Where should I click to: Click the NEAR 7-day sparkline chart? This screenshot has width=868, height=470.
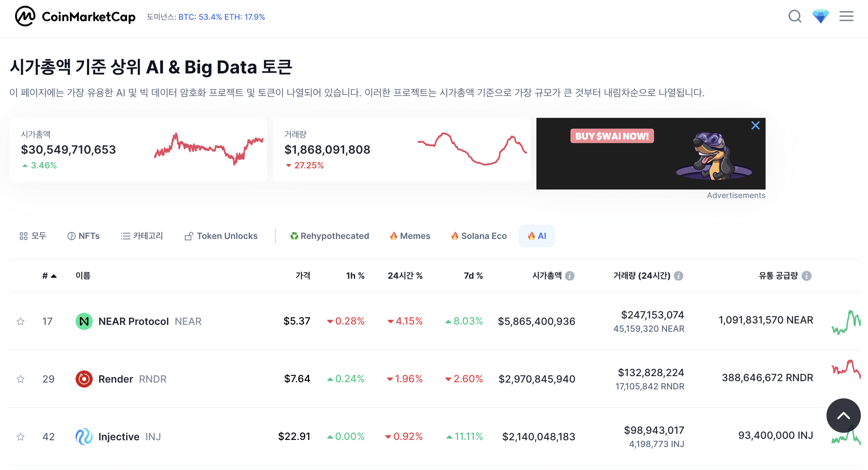tap(846, 322)
